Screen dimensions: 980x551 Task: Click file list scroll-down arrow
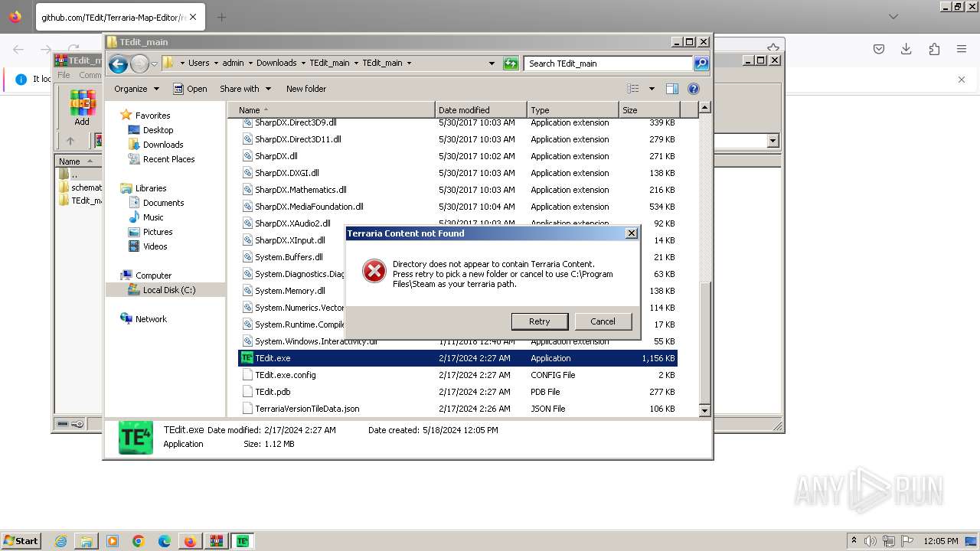point(705,411)
